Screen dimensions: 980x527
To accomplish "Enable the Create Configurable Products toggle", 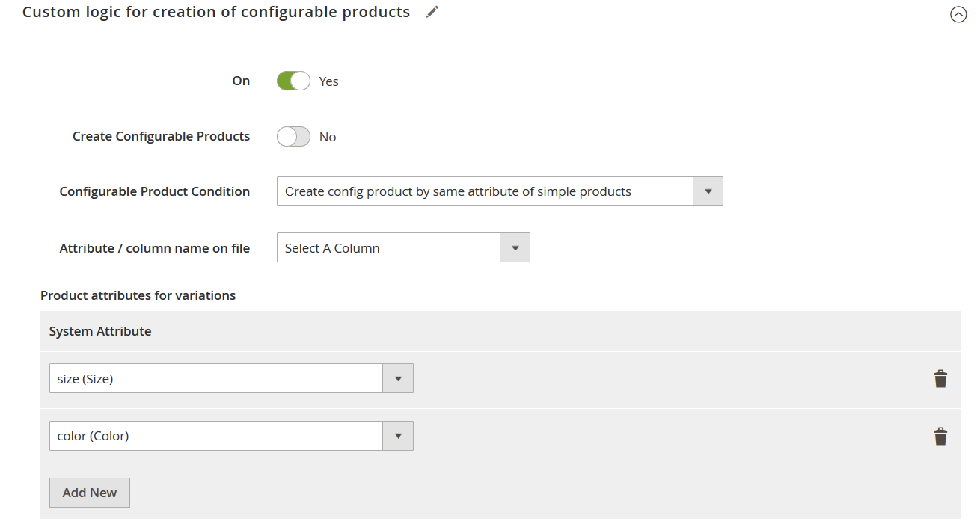I will (x=293, y=137).
